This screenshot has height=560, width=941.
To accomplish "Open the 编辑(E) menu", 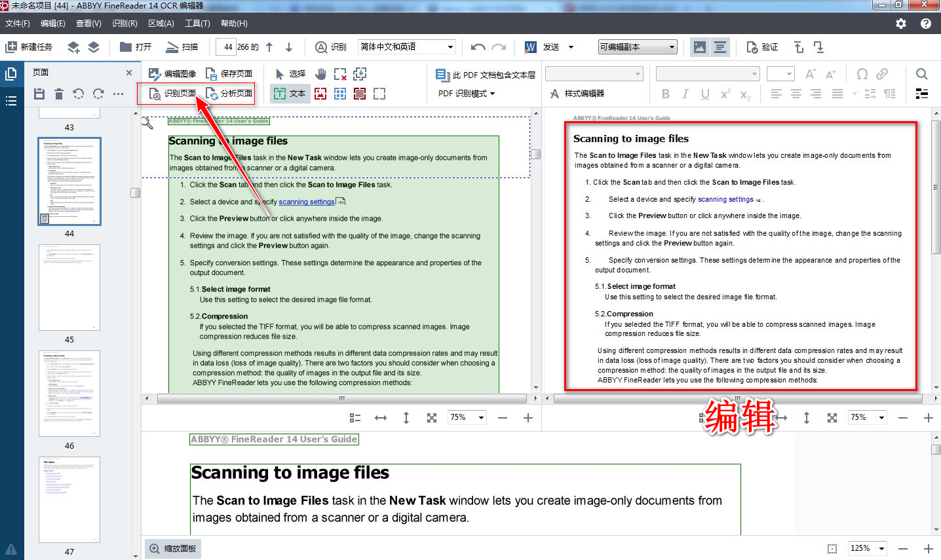I will pyautogui.click(x=53, y=24).
